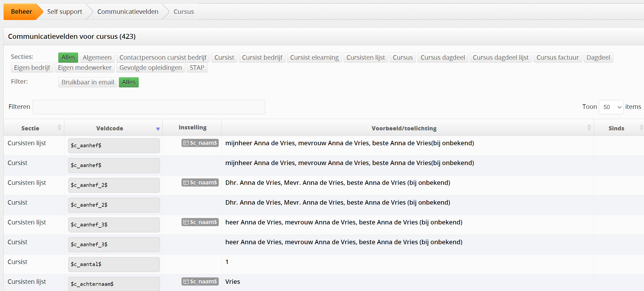Select $c_aanhef_2$ code in Cursist row
Screen dimensions: 644x291
coord(114,205)
